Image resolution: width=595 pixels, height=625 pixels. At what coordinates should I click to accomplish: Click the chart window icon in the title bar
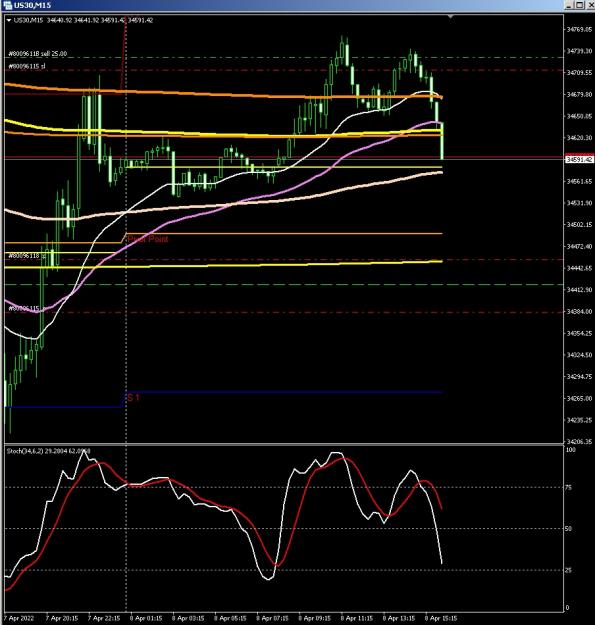click(x=7, y=5)
